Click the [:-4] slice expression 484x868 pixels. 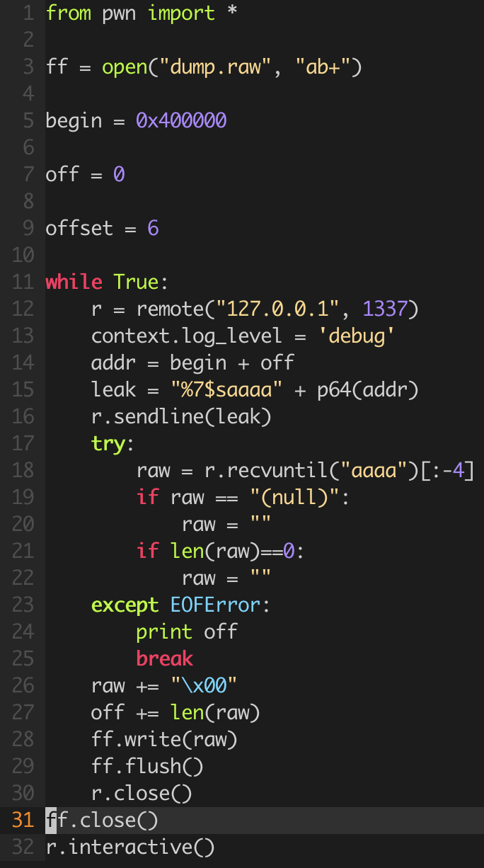447,471
